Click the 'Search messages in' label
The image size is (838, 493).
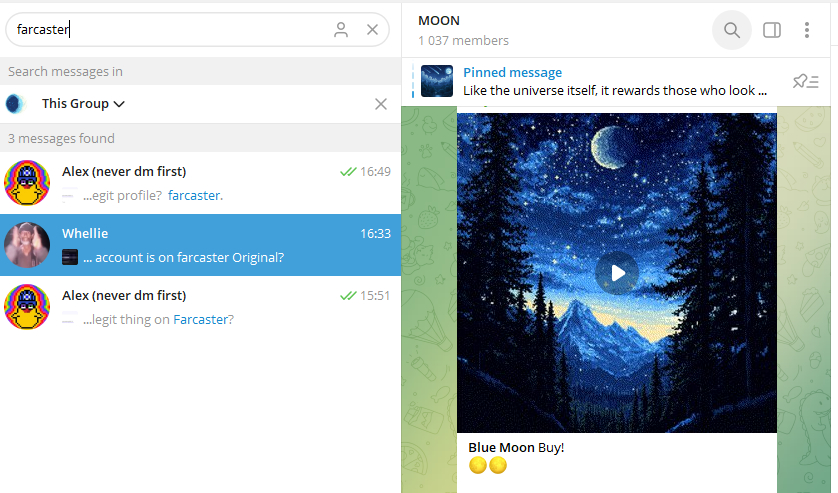(65, 72)
